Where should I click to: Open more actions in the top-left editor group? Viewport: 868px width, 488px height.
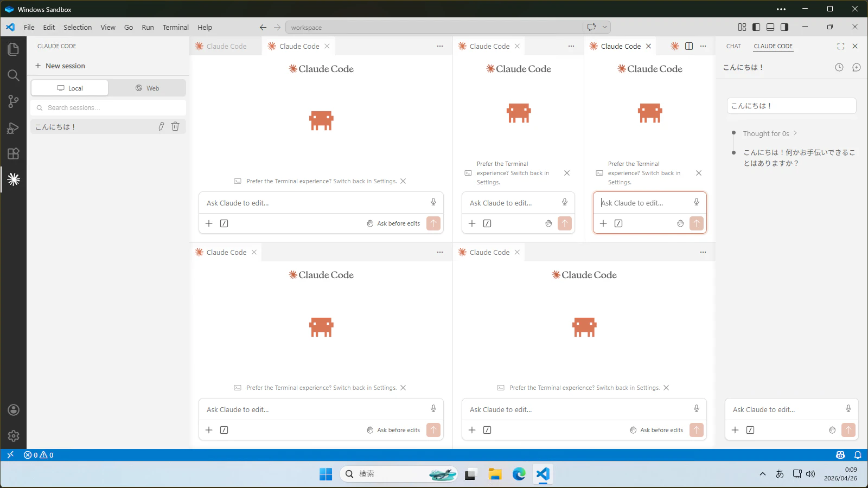pos(440,46)
